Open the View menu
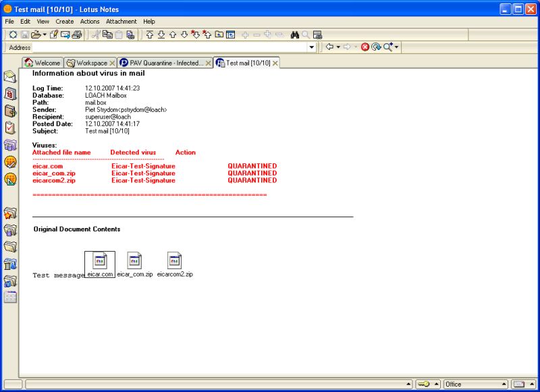This screenshot has width=540, height=392. (43, 22)
